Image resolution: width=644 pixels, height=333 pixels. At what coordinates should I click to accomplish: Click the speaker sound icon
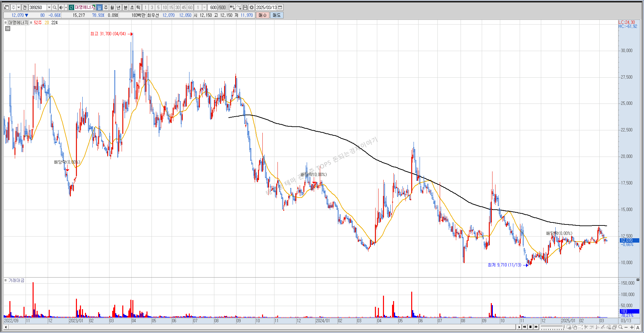61,7
